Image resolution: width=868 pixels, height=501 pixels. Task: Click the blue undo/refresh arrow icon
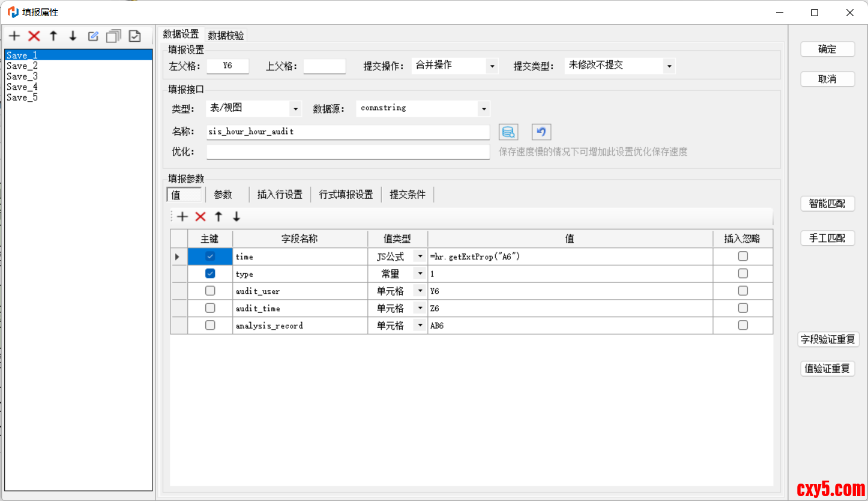pos(541,132)
